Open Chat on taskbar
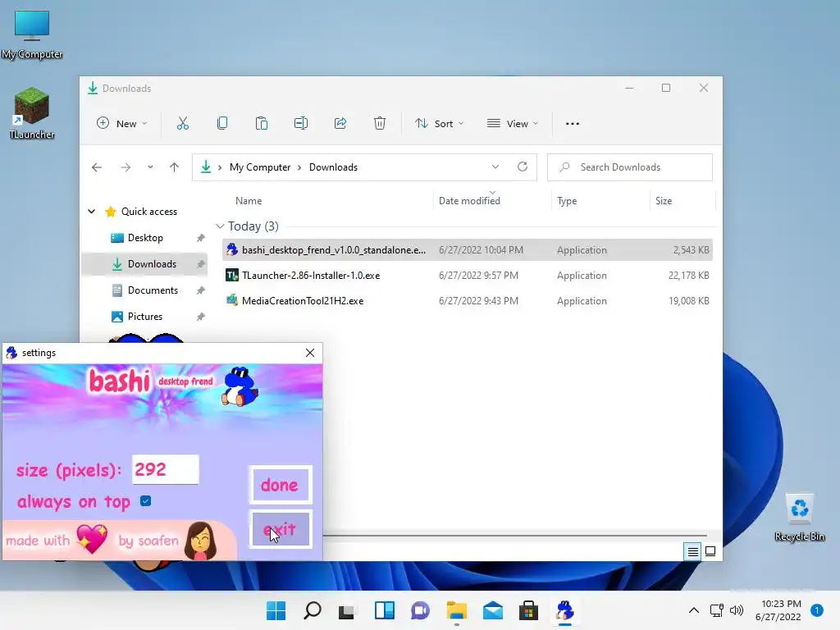The width and height of the screenshot is (840, 630). (421, 610)
